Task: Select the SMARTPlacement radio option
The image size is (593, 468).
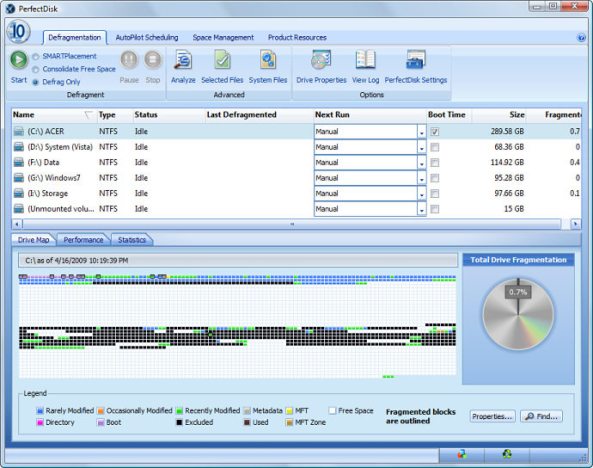Action: tap(36, 57)
